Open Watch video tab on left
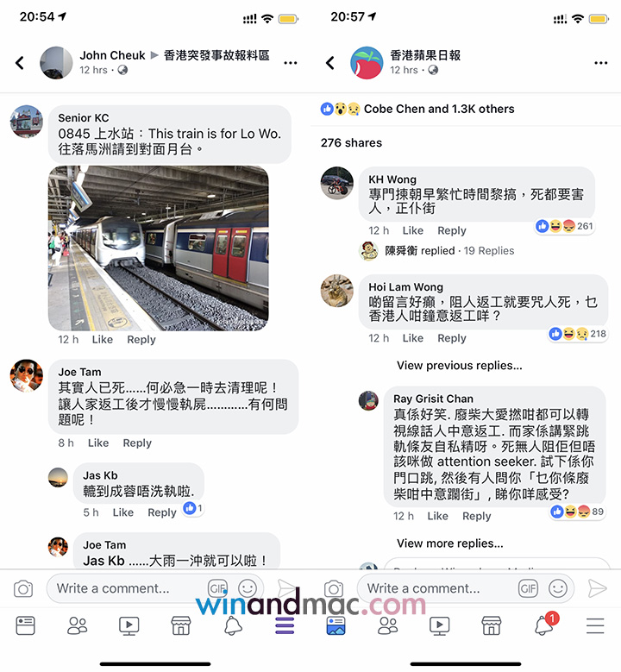The image size is (621, 672). [129, 625]
